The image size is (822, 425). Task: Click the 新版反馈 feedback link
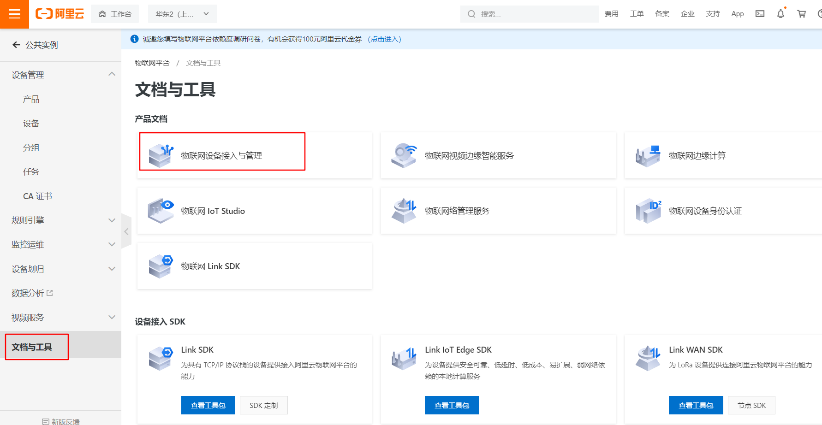60,420
